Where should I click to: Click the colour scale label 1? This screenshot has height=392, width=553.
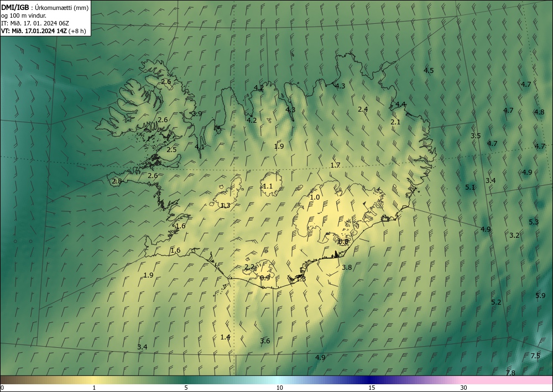[x=94, y=388]
